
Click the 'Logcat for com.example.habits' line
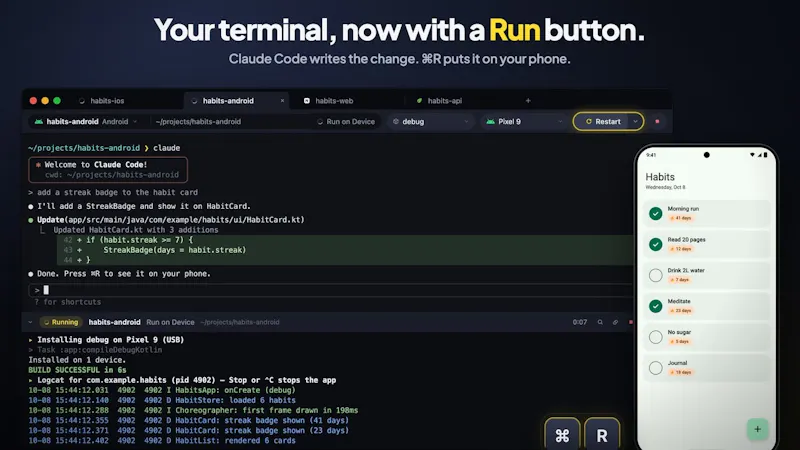[x=182, y=380]
